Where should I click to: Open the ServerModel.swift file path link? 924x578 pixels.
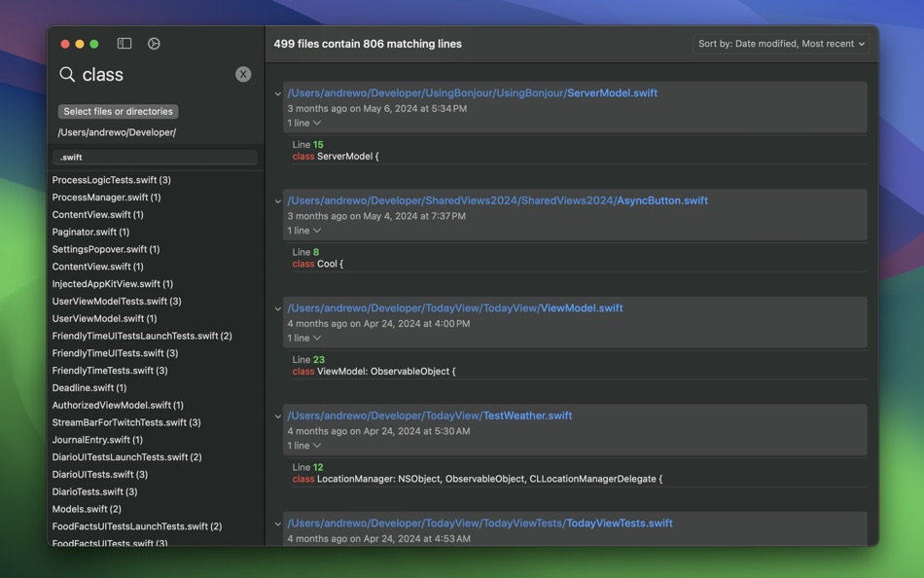[x=472, y=93]
